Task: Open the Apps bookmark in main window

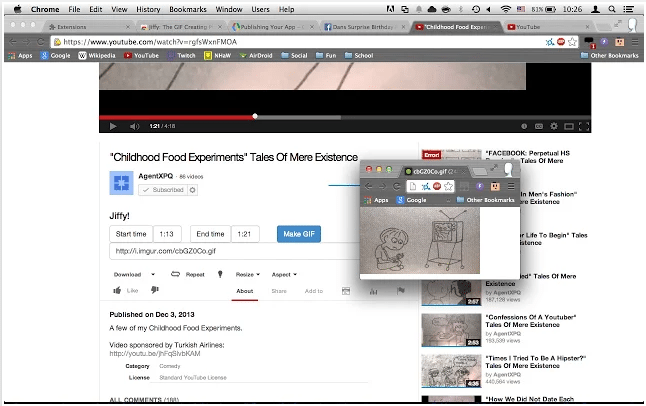Action: 20,55
